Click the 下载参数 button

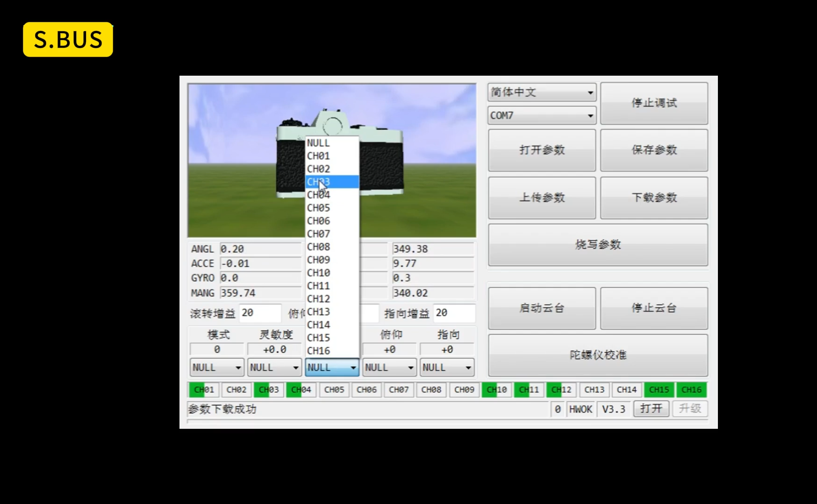coord(654,198)
